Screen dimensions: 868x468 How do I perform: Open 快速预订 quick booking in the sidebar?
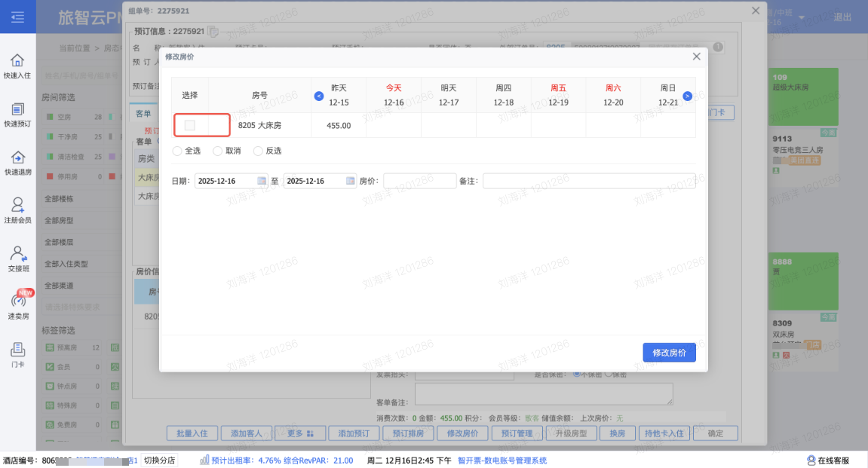pos(17,115)
